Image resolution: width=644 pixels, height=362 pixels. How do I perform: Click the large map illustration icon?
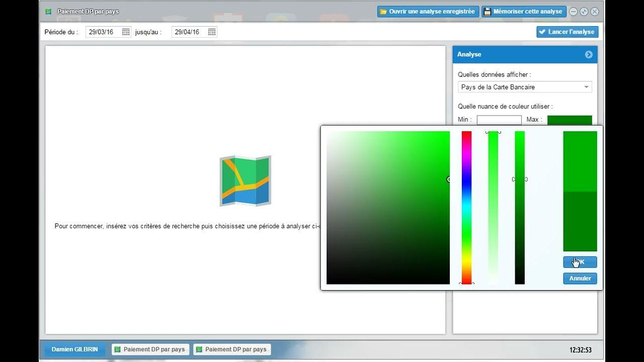[246, 181]
